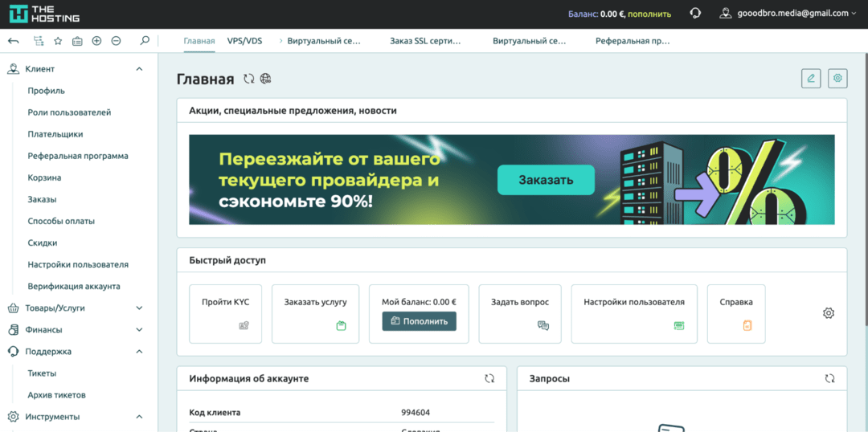Click the back arrow toolbar icon

coord(14,41)
